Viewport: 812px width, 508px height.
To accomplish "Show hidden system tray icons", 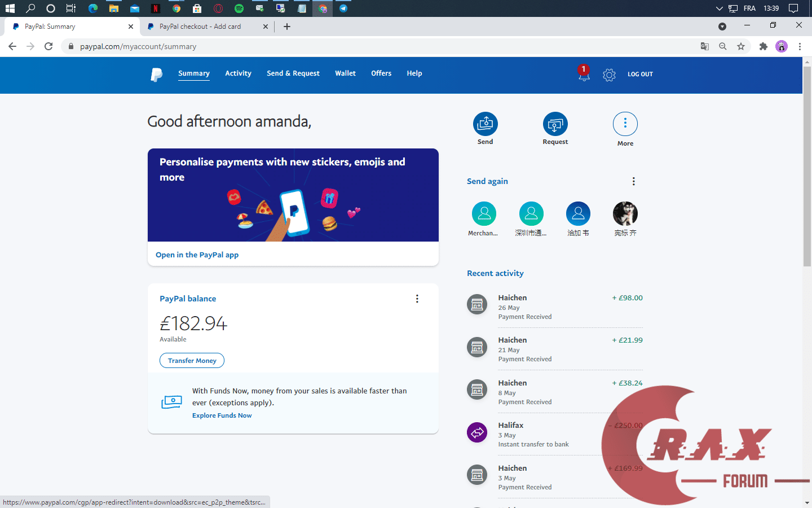I will (719, 8).
